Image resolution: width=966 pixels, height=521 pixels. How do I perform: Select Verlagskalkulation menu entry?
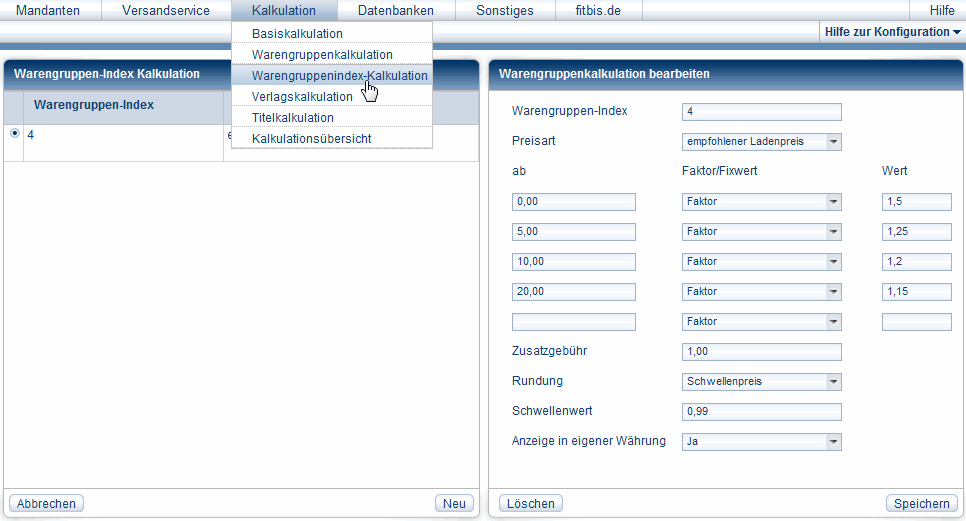302,97
